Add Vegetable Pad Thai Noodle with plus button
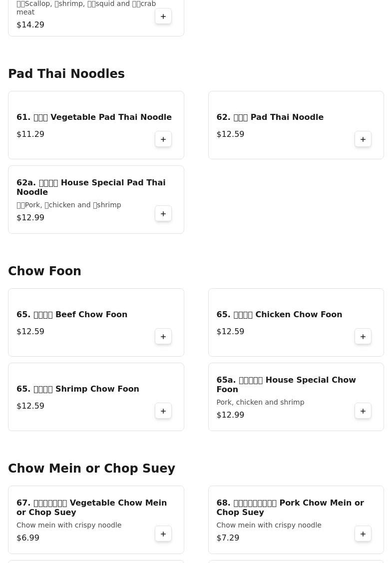Screen dimensions: 392x563 (163, 139)
